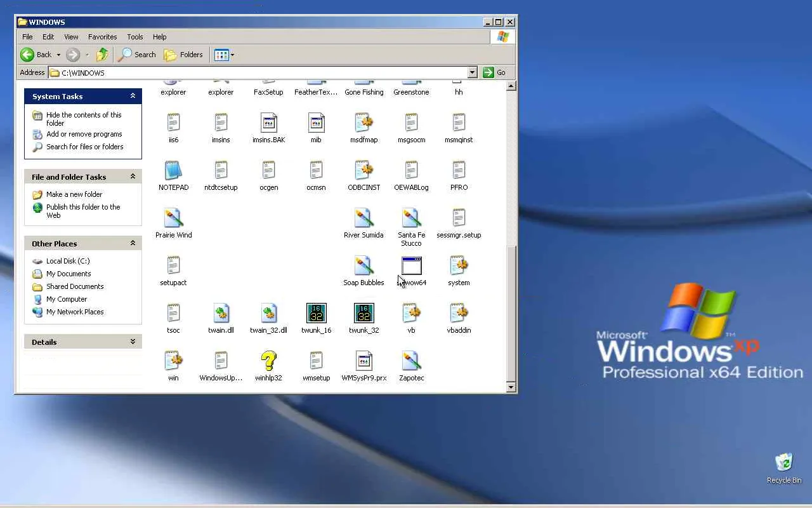This screenshot has height=508, width=812.
Task: Click Make a new folder
Action: pos(74,194)
